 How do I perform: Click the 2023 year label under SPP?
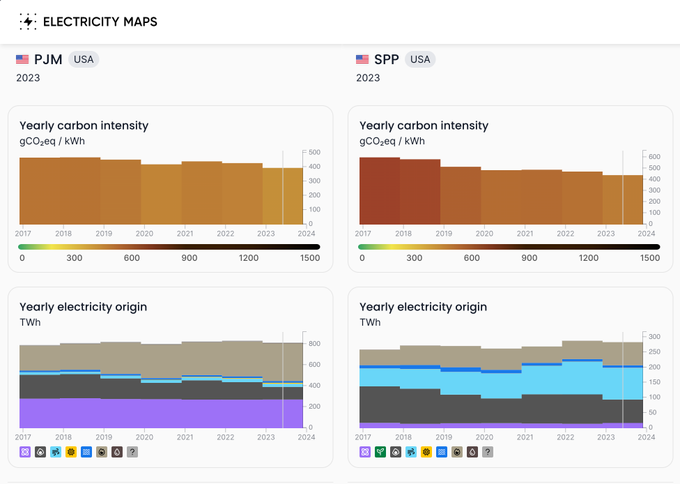[x=368, y=78]
